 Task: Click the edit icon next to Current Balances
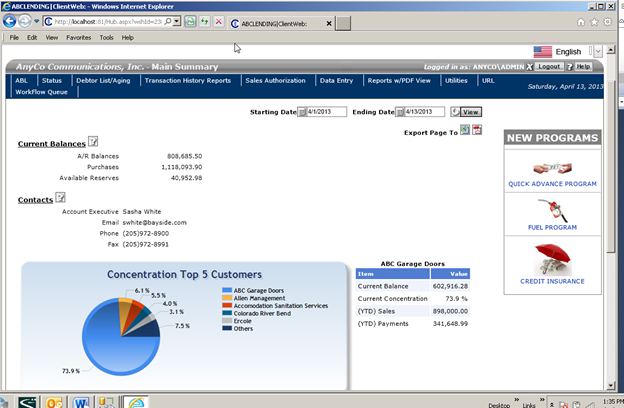tap(93, 141)
